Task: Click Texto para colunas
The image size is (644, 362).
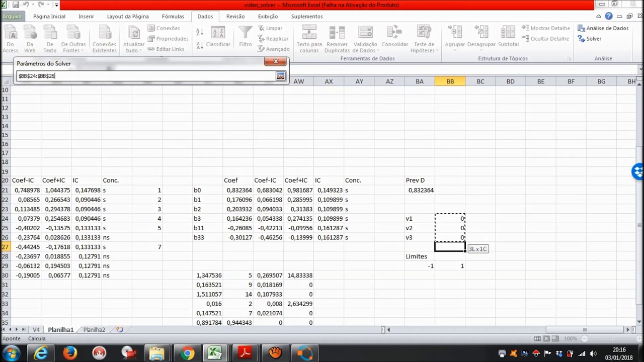Action: (309, 39)
